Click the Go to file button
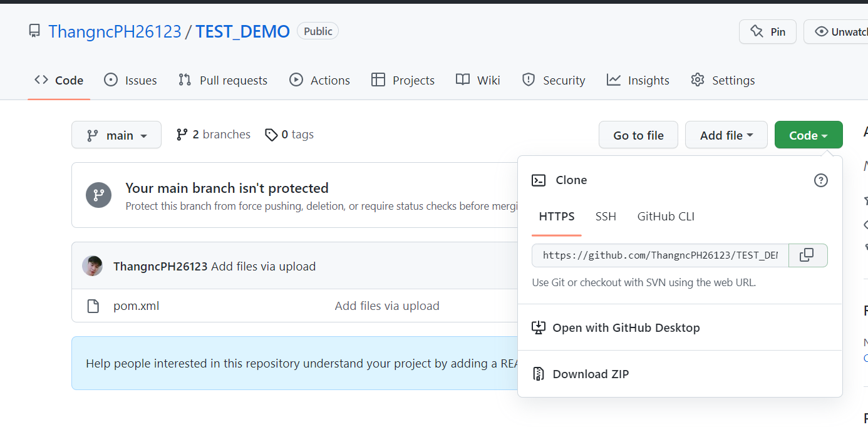This screenshot has height=427, width=868. [638, 135]
